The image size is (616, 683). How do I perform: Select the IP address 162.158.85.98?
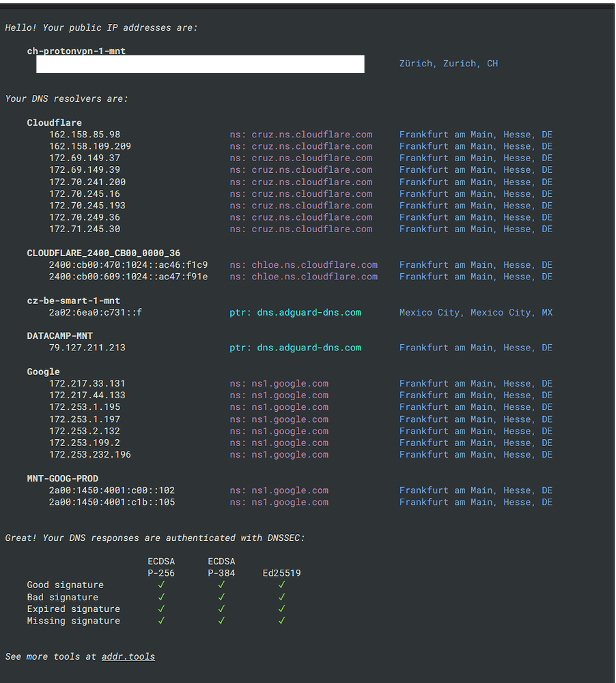85,135
